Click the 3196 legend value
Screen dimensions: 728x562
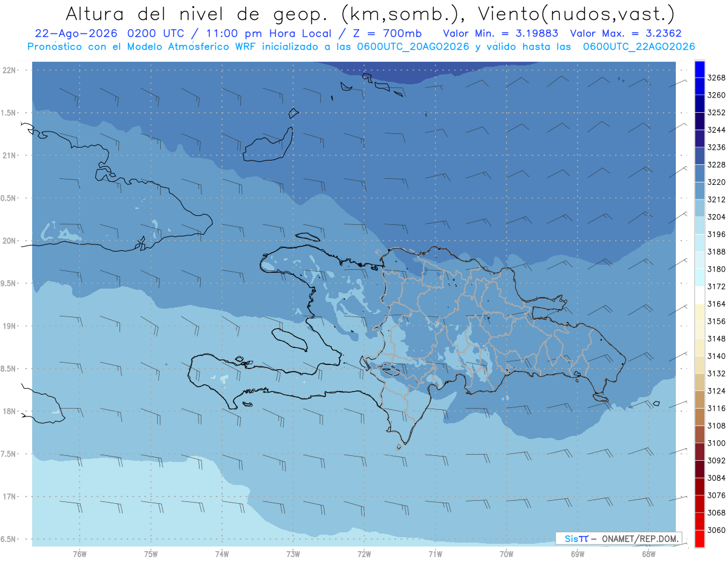click(716, 235)
